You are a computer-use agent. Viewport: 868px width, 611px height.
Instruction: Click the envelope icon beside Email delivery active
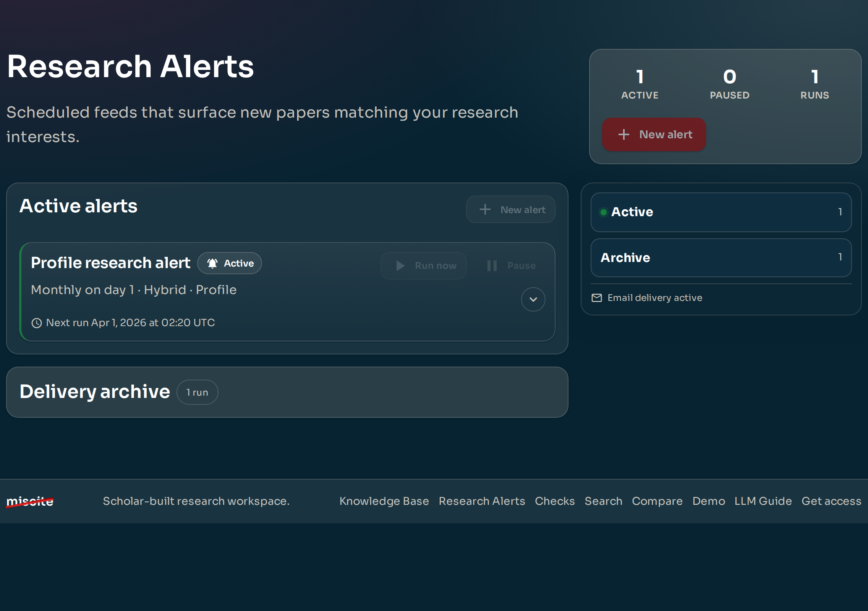point(597,298)
